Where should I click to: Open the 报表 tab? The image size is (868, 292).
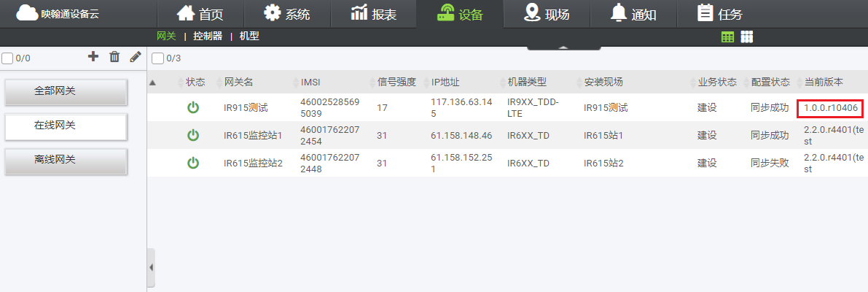coord(373,14)
